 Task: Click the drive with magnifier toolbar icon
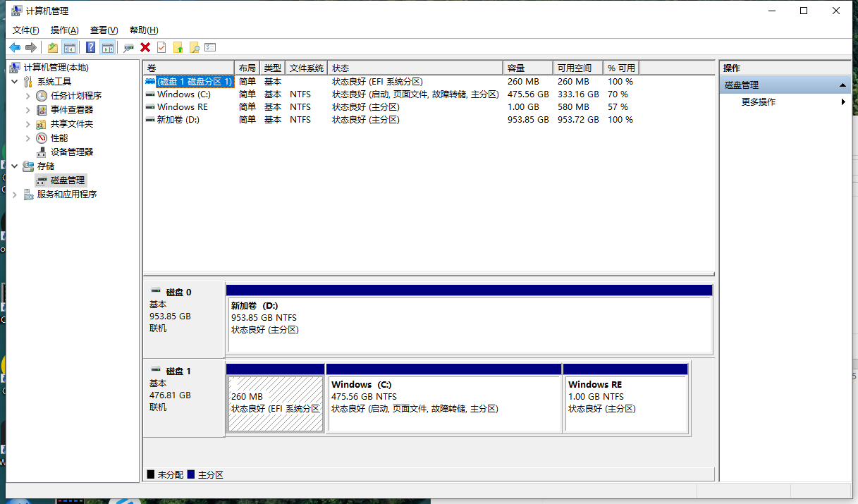(128, 47)
